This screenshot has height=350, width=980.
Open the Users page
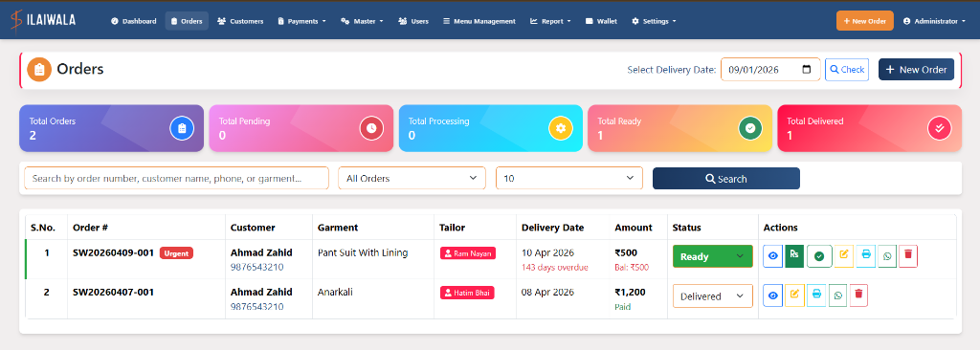coord(413,21)
